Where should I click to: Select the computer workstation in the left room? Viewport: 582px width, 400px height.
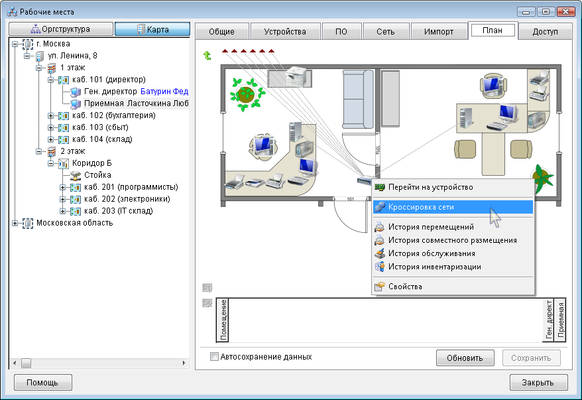click(262, 146)
